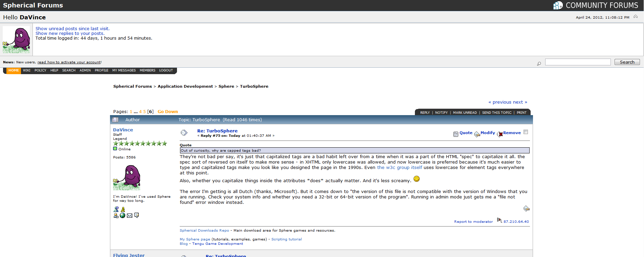Jump to page 1 of the topic

(x=131, y=112)
